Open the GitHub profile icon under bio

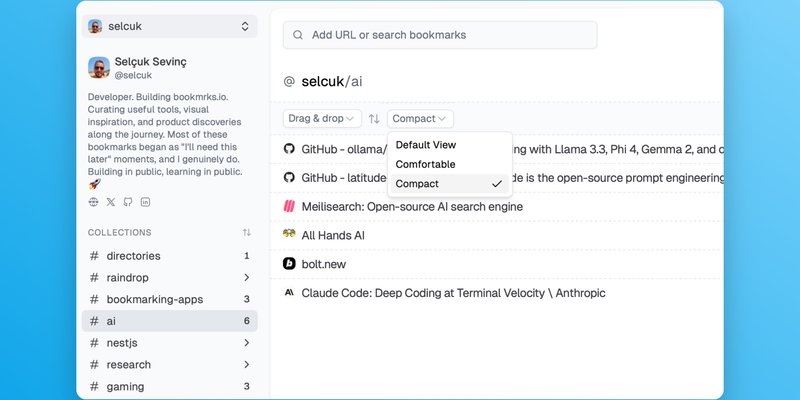(128, 202)
